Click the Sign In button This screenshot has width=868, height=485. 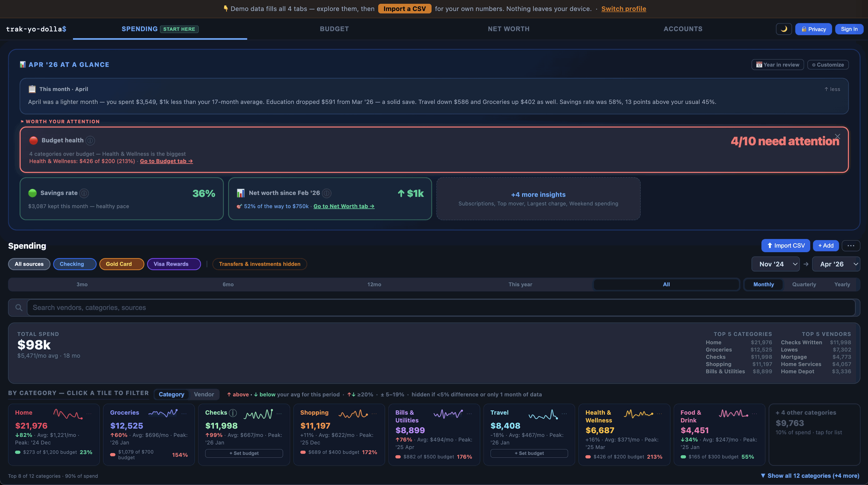click(849, 29)
